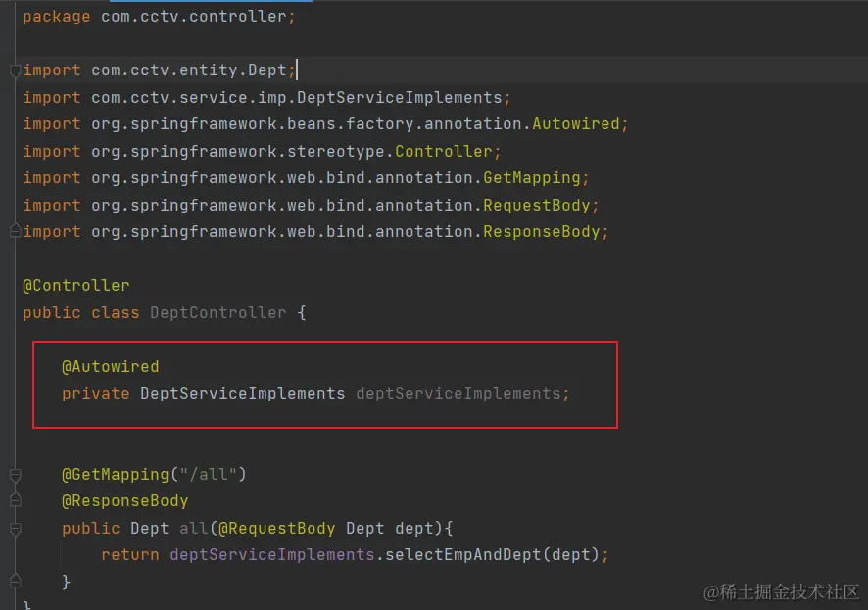Click the gray deptServiceImplements field name

pyautogui.click(x=458, y=394)
